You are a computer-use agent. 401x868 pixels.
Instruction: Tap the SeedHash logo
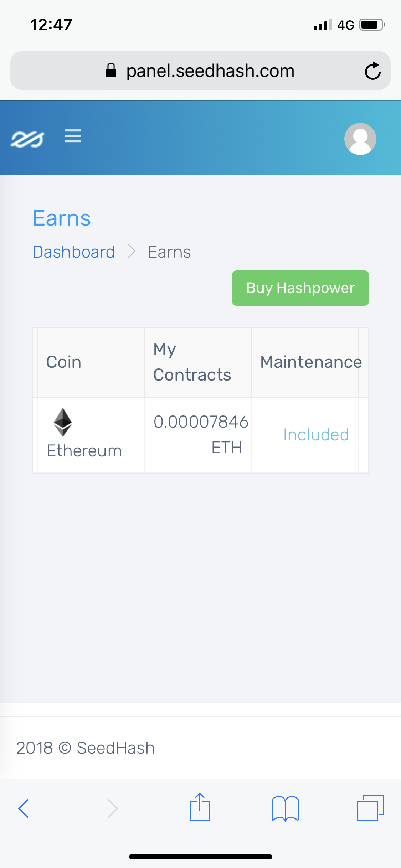point(27,139)
